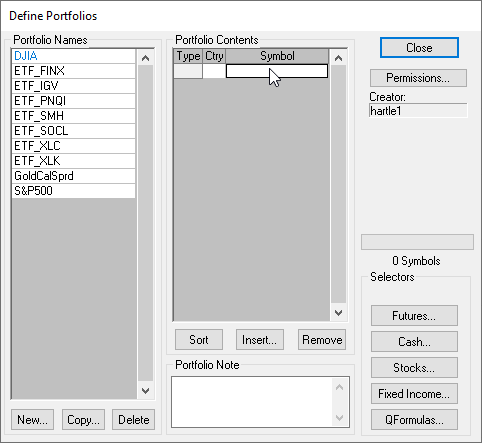The width and height of the screenshot is (482, 443).
Task: Sort the portfolio contents
Action: pos(199,340)
